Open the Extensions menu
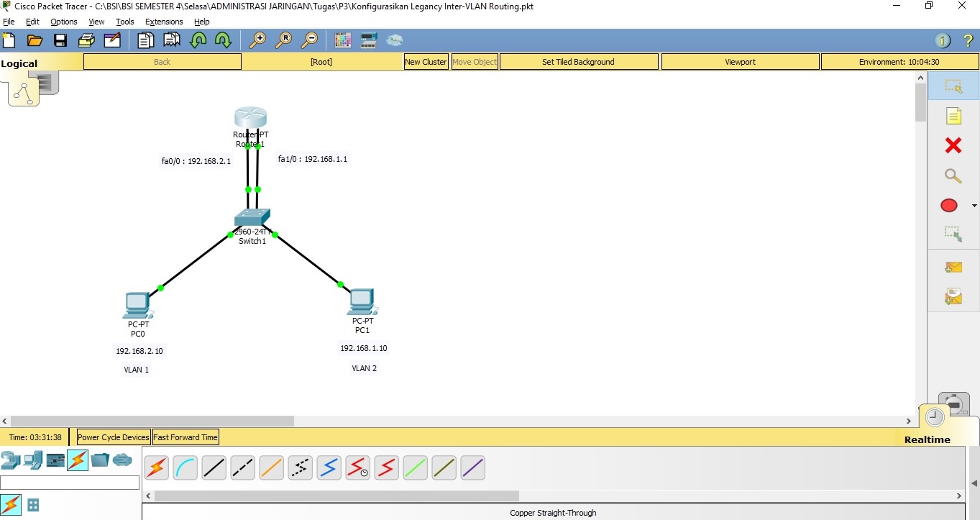The image size is (980, 520). pos(164,22)
